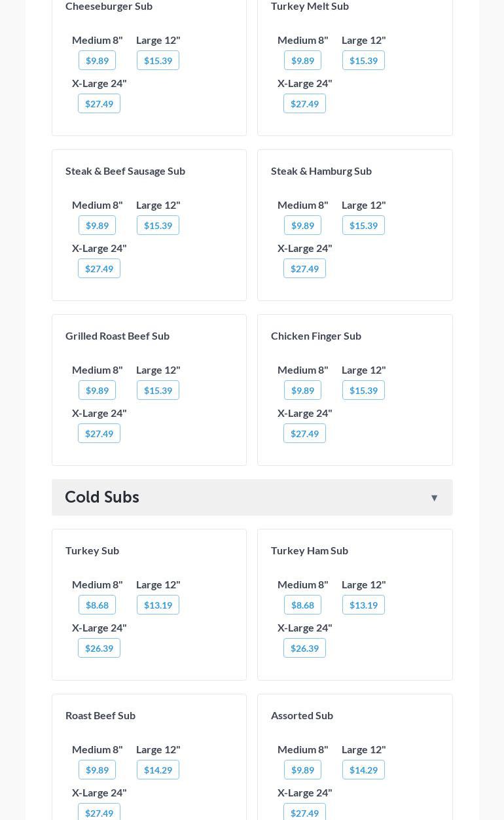Add Roast Beef Sub Large 12" $14.29
This screenshot has width=504, height=820.
tap(158, 770)
